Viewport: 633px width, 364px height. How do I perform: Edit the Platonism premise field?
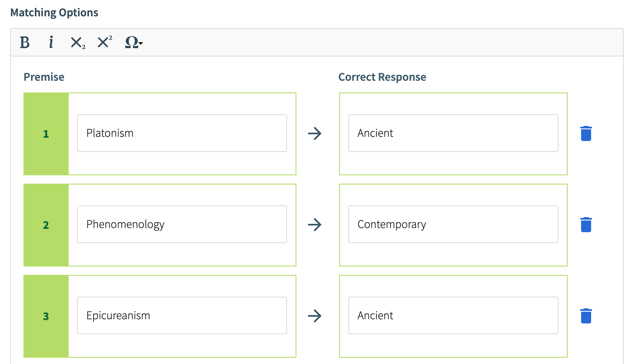[182, 133]
